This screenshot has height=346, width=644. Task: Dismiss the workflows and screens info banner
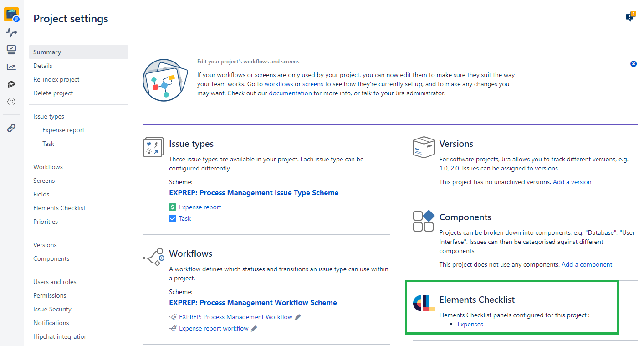tap(633, 64)
